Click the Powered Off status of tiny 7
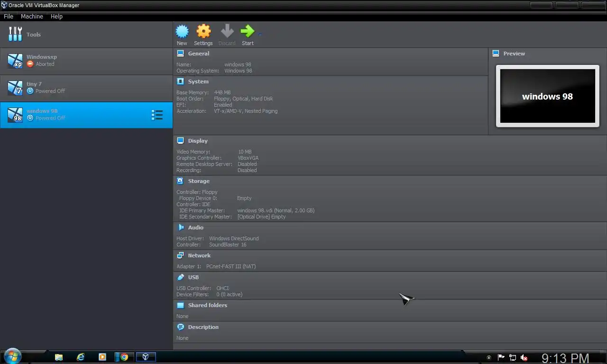 [x=46, y=91]
